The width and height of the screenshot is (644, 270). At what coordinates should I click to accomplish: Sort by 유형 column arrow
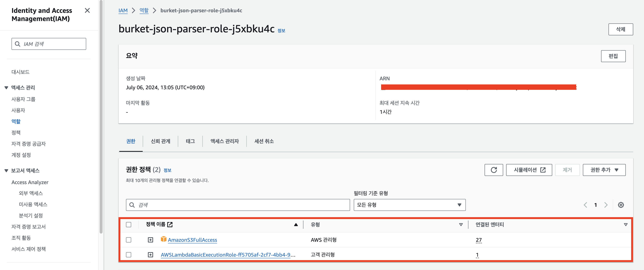tap(461, 224)
